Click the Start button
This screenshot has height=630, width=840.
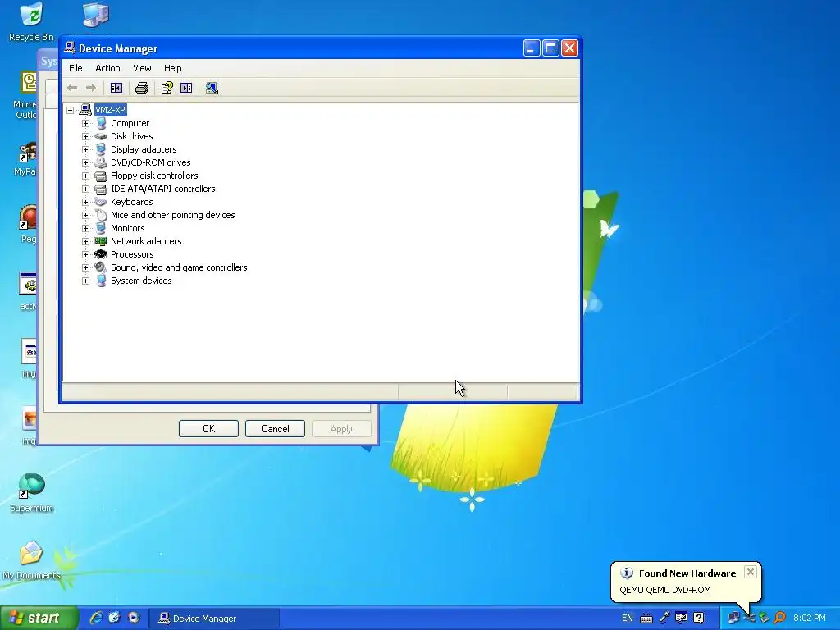(39, 618)
